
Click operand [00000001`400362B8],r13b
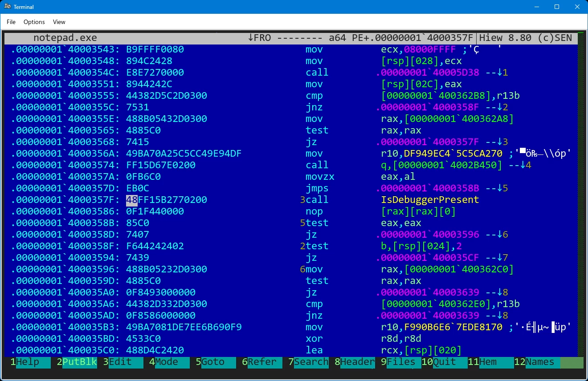click(x=450, y=96)
